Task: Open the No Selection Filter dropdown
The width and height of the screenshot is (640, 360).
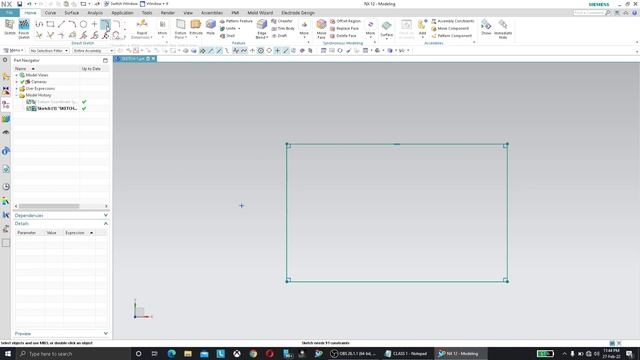Action: point(49,51)
